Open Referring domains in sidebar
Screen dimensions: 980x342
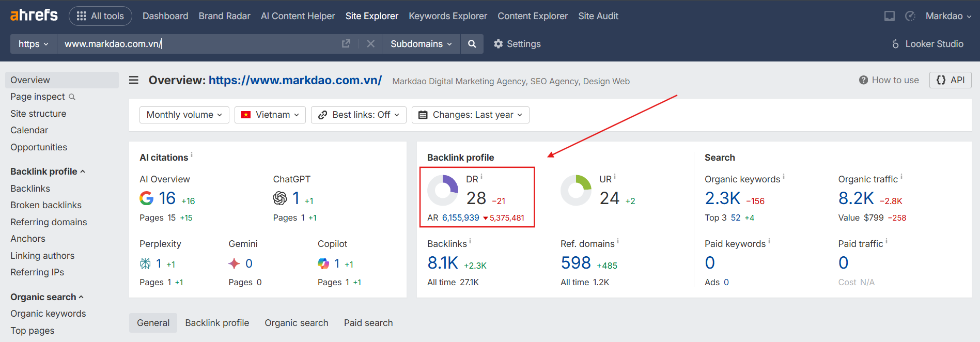pyautogui.click(x=49, y=222)
